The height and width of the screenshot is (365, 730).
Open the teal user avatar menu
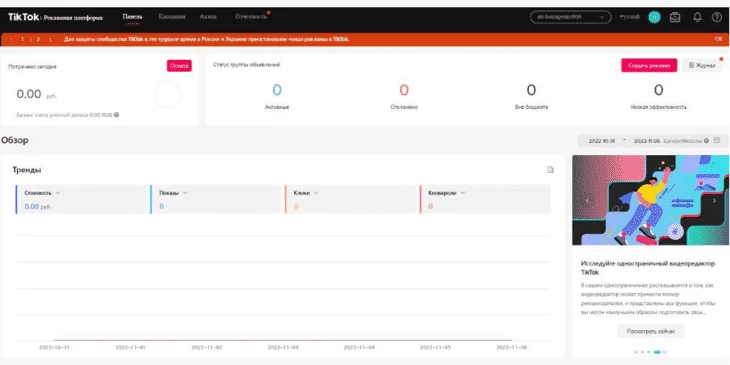coord(654,17)
